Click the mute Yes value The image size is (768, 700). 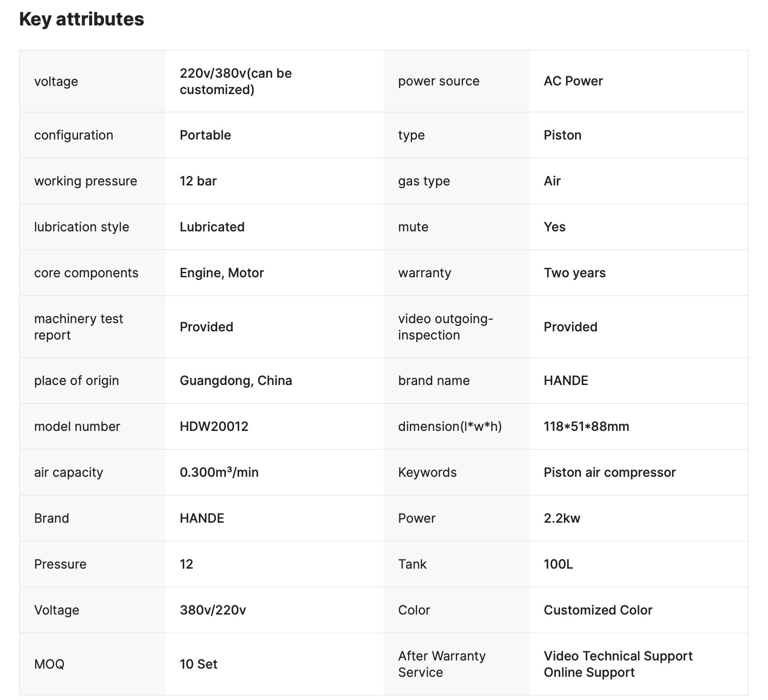pos(554,227)
